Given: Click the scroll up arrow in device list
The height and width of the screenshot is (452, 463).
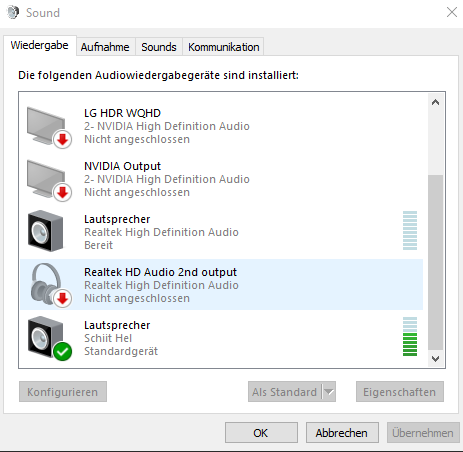Looking at the screenshot, I should [x=435, y=102].
